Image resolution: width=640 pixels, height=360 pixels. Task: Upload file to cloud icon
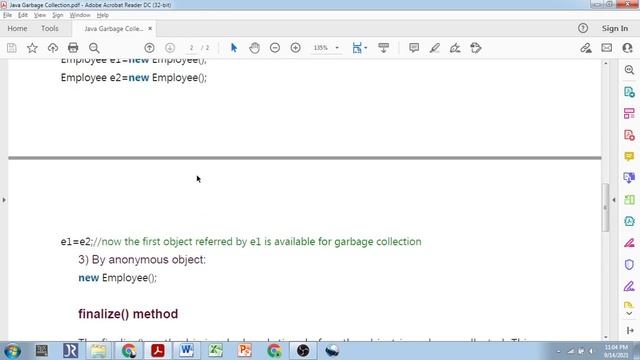(x=53, y=48)
